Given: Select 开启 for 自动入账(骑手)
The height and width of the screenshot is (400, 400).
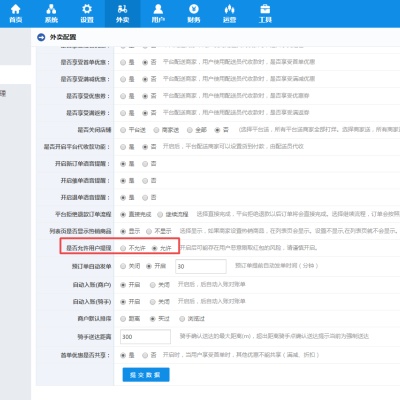Looking at the screenshot, I should [123, 302].
